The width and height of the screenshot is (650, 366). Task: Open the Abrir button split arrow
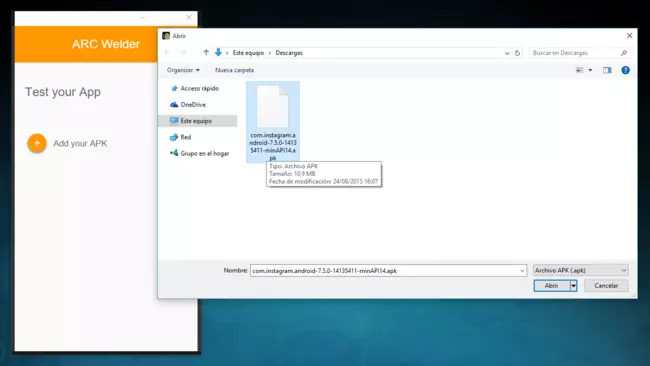[573, 286]
